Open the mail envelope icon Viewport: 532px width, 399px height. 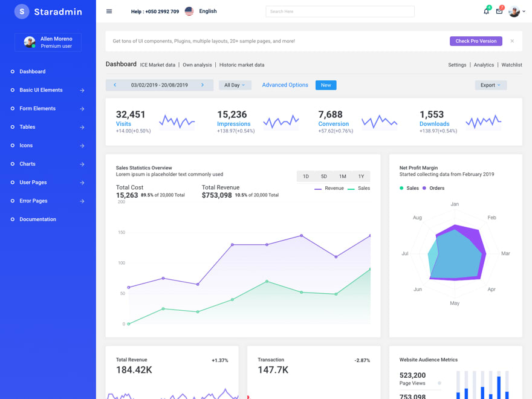tap(499, 11)
